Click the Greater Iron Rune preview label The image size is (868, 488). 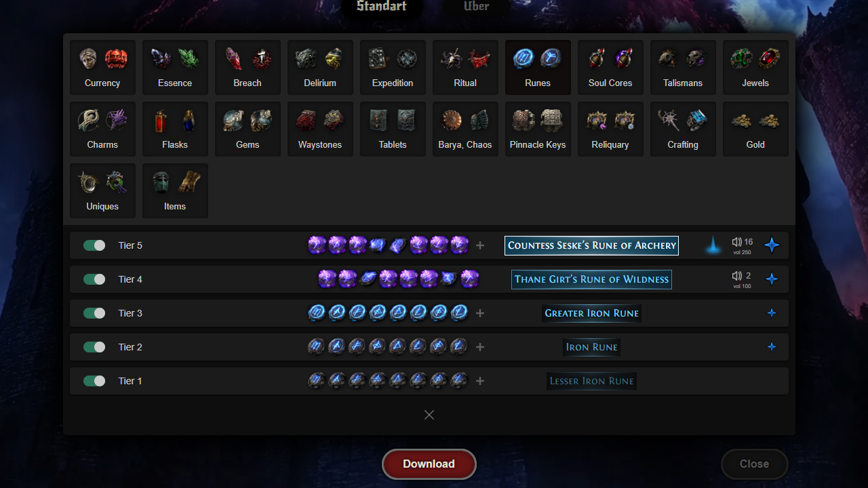tap(592, 313)
